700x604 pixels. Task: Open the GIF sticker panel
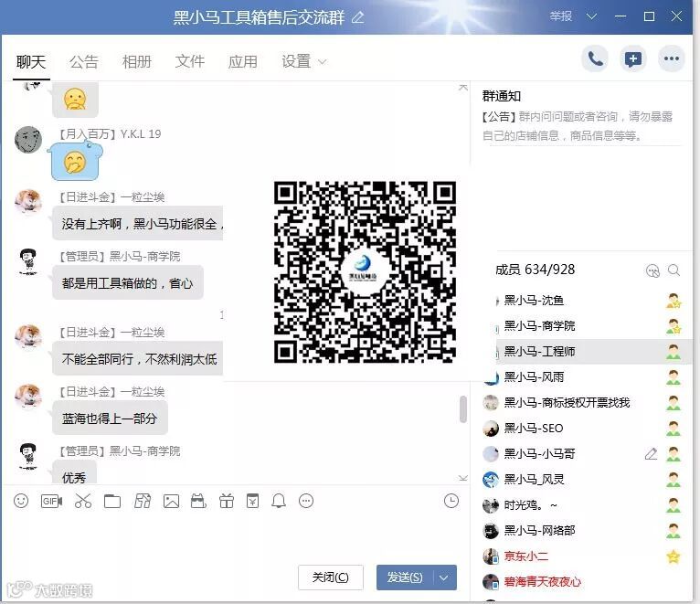coord(51,501)
